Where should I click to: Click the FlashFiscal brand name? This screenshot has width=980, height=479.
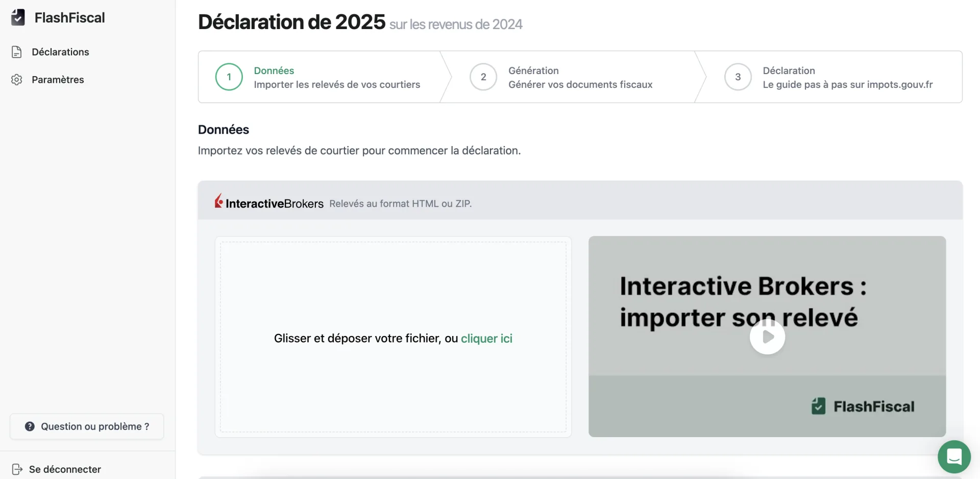(69, 18)
